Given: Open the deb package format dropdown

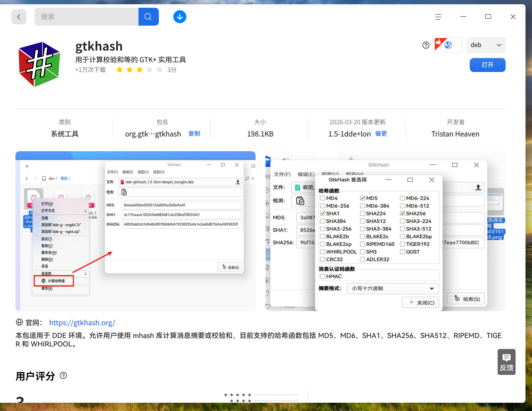Looking at the screenshot, I should pyautogui.click(x=486, y=45).
